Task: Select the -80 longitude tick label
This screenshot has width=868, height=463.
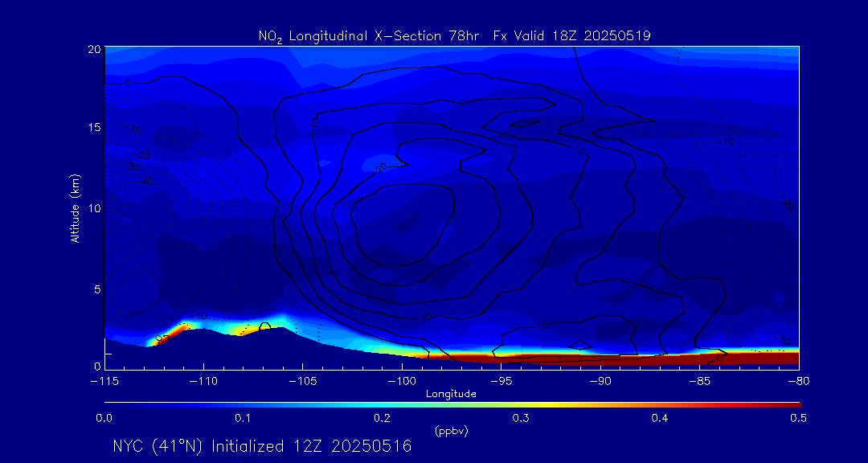Action: click(798, 382)
